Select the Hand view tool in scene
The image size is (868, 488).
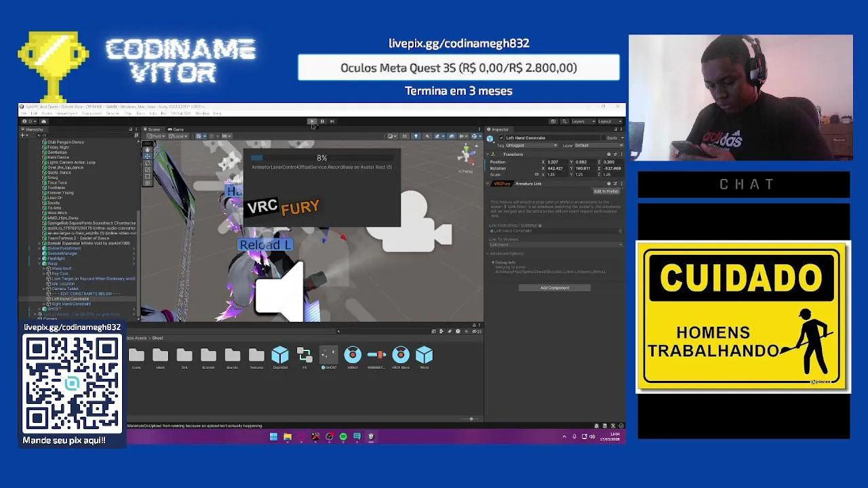(x=147, y=150)
